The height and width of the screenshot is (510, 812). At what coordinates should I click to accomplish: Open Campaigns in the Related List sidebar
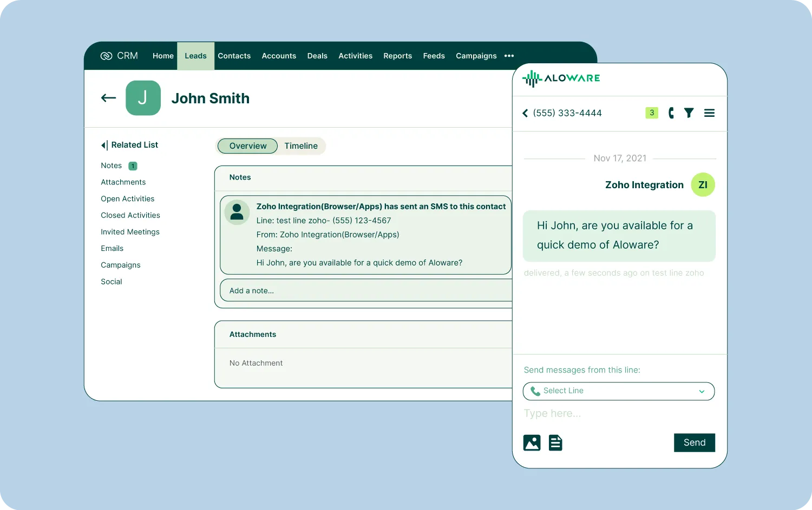pos(120,265)
